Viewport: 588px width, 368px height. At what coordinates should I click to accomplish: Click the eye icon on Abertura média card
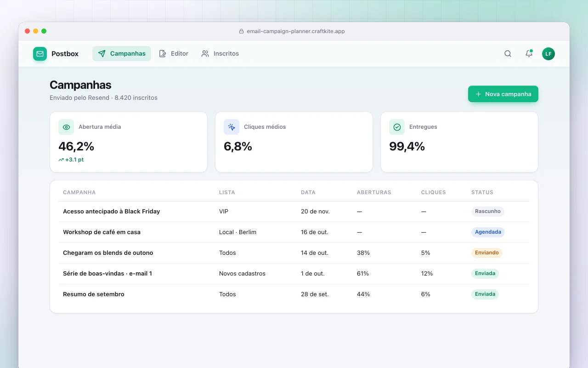[66, 127]
